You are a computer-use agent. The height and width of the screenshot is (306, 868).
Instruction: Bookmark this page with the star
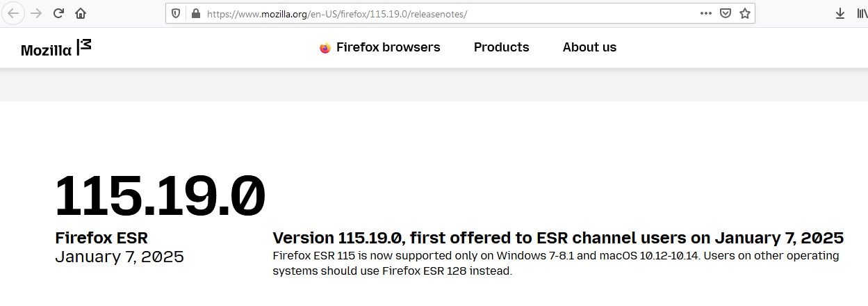tap(745, 13)
